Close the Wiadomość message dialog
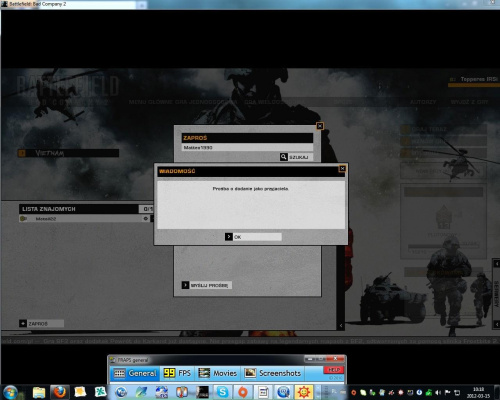The image size is (500, 400). pos(342,169)
